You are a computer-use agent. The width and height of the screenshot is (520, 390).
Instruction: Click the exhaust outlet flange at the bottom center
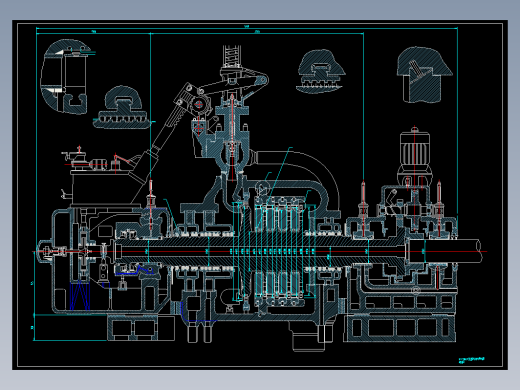pyautogui.click(x=309, y=337)
